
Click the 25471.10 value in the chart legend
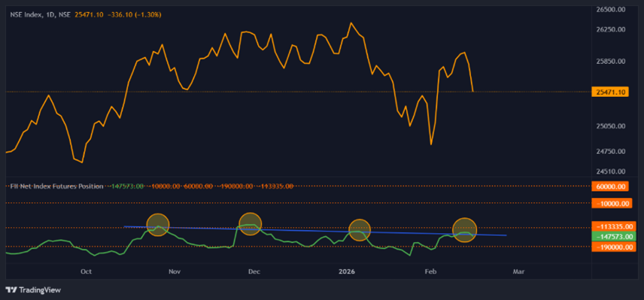click(x=89, y=15)
